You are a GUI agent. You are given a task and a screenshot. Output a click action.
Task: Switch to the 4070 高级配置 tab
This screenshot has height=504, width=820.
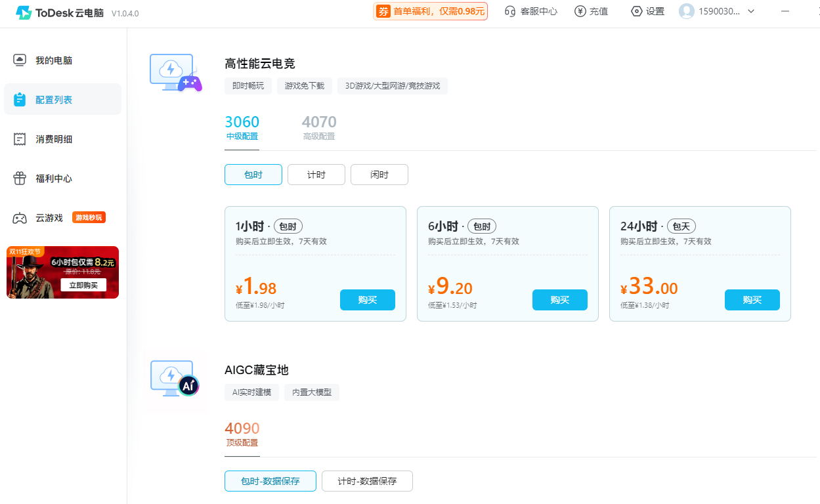pyautogui.click(x=319, y=128)
